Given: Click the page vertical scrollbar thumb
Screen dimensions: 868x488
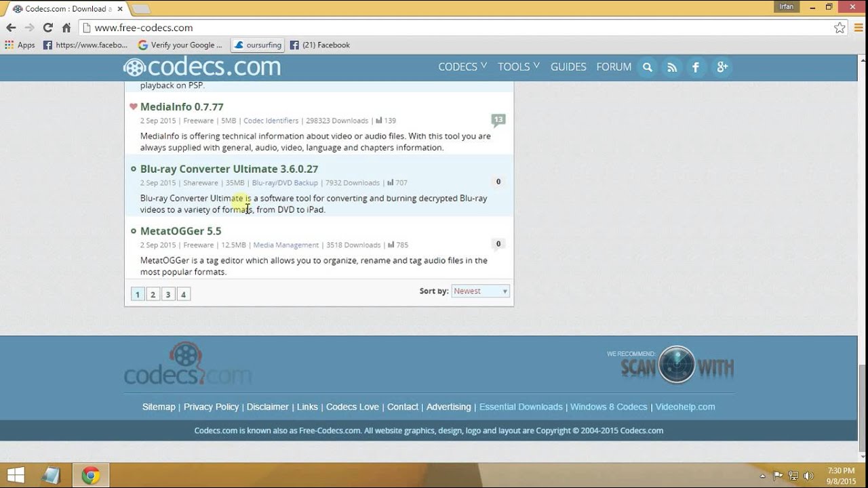Looking at the screenshot, I should point(862,408).
